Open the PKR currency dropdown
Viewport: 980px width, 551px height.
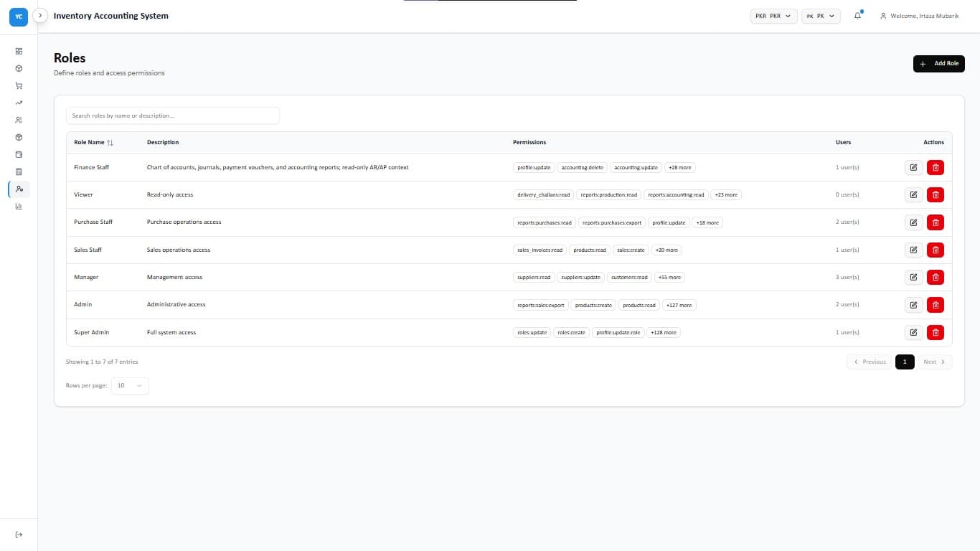[773, 16]
